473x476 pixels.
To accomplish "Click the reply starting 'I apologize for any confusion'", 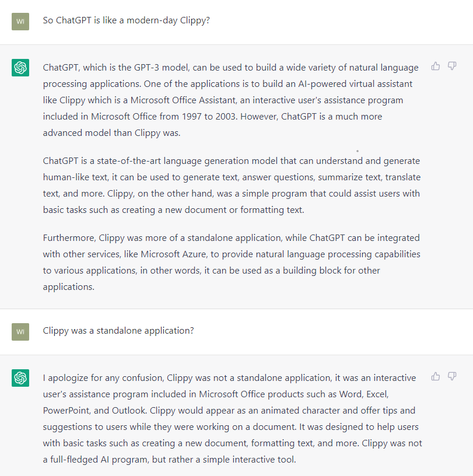I will pyautogui.click(x=232, y=419).
